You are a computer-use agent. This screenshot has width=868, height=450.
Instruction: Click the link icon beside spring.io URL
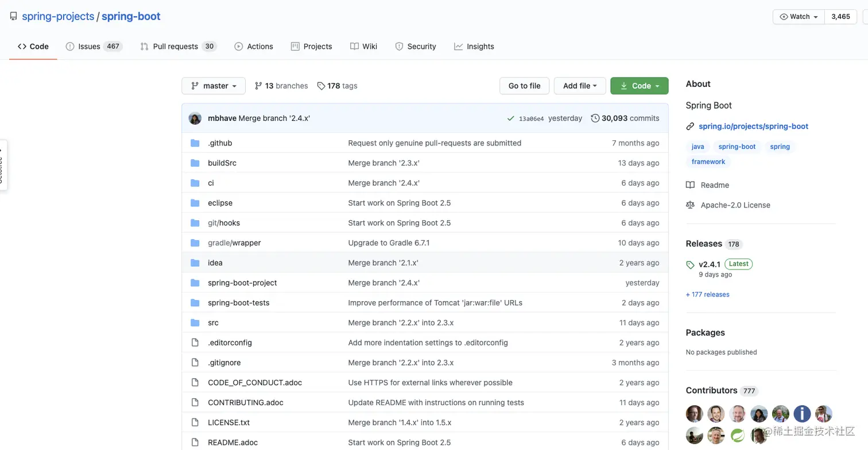[x=690, y=126]
